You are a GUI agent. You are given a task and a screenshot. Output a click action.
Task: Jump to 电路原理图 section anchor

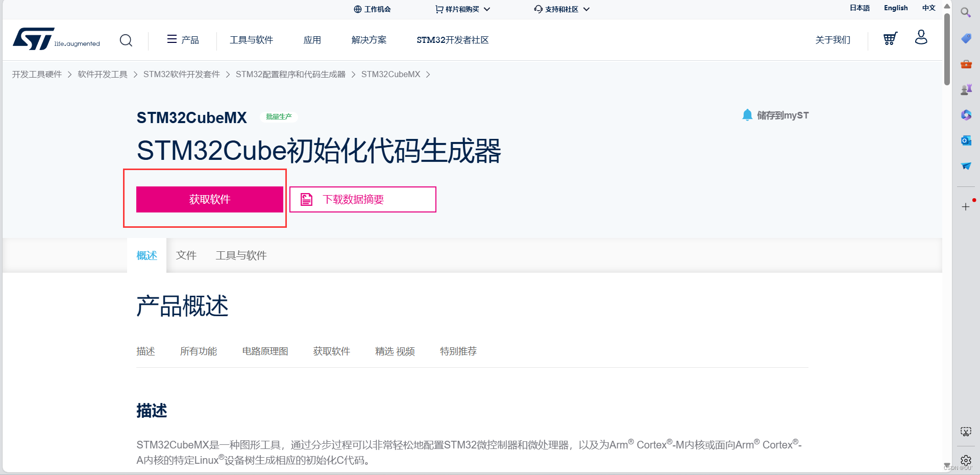pyautogui.click(x=265, y=351)
